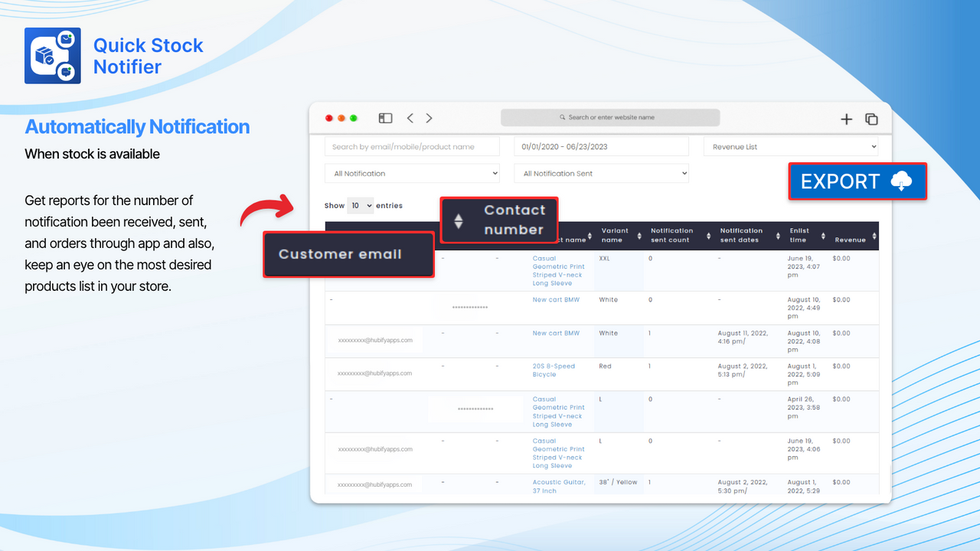Viewport: 980px width, 551px height.
Task: Click the Quick Stock Notifier logo icon
Action: tap(52, 55)
